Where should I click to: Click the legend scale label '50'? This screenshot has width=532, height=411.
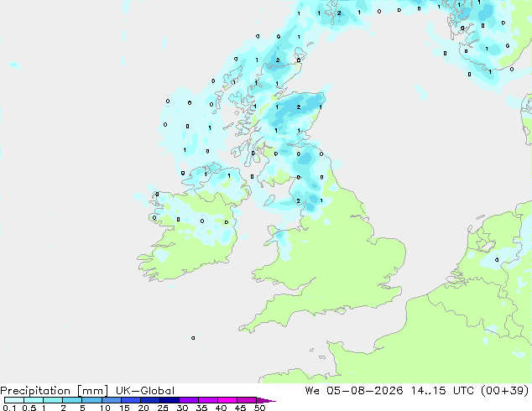[259, 408]
